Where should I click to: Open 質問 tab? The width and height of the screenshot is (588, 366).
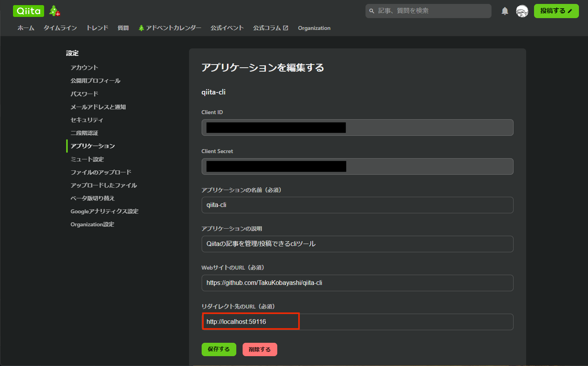(x=123, y=28)
